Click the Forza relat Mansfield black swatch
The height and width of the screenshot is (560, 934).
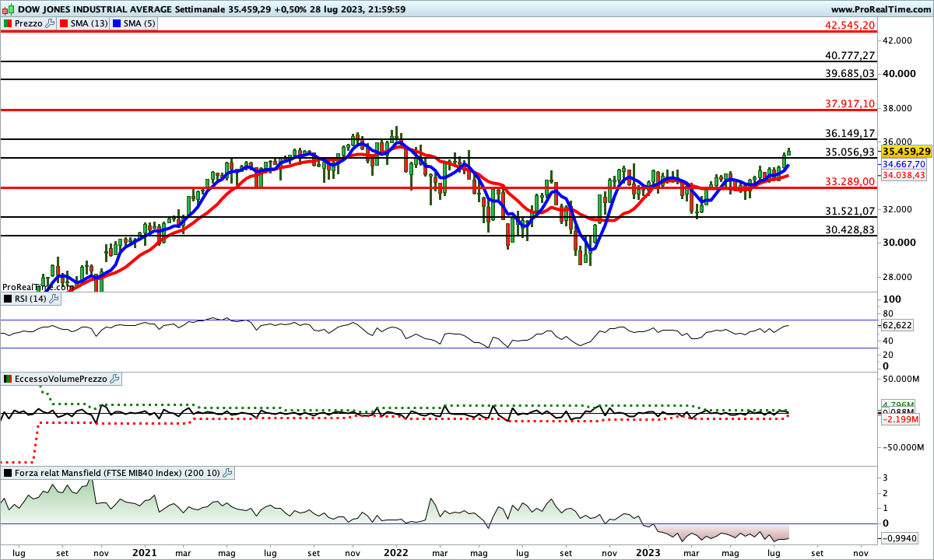[x=7, y=473]
